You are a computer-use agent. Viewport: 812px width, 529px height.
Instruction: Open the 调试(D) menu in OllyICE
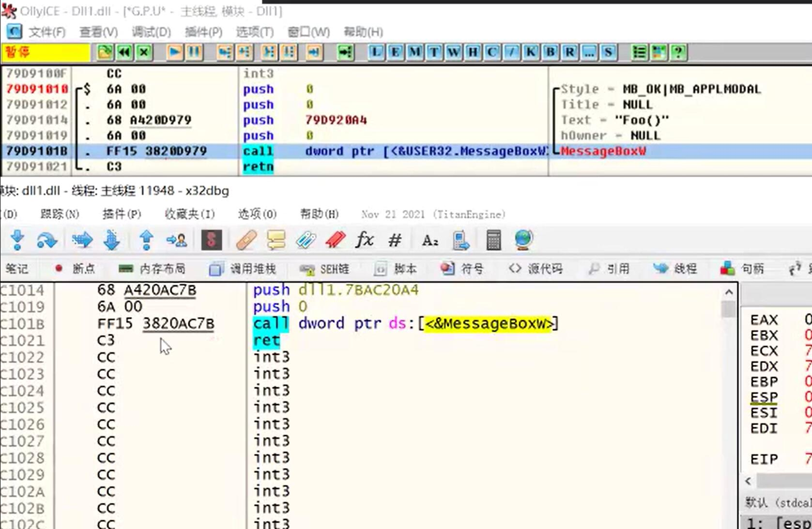coord(152,32)
